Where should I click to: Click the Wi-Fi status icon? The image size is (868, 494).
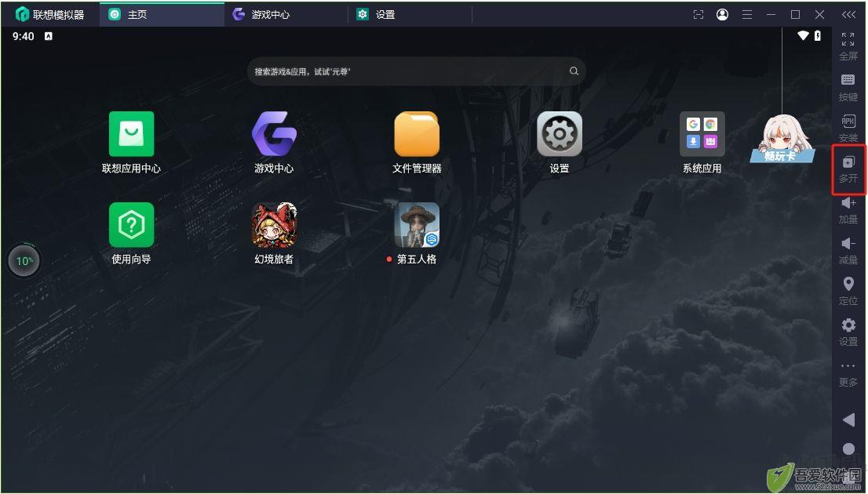tap(803, 36)
